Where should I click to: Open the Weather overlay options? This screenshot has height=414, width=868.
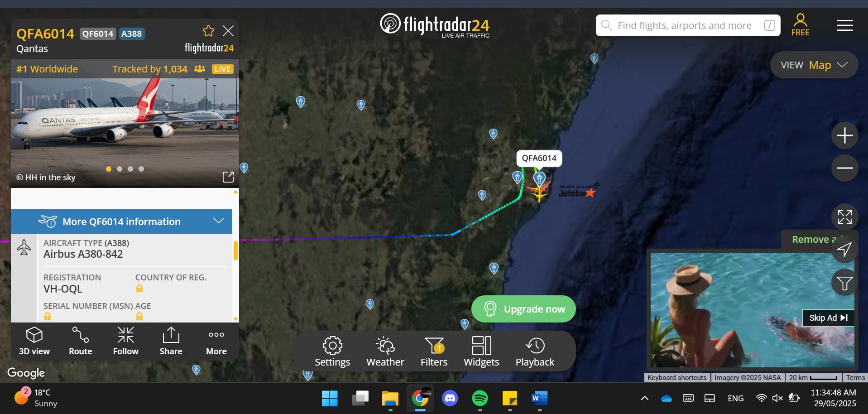[x=385, y=351]
